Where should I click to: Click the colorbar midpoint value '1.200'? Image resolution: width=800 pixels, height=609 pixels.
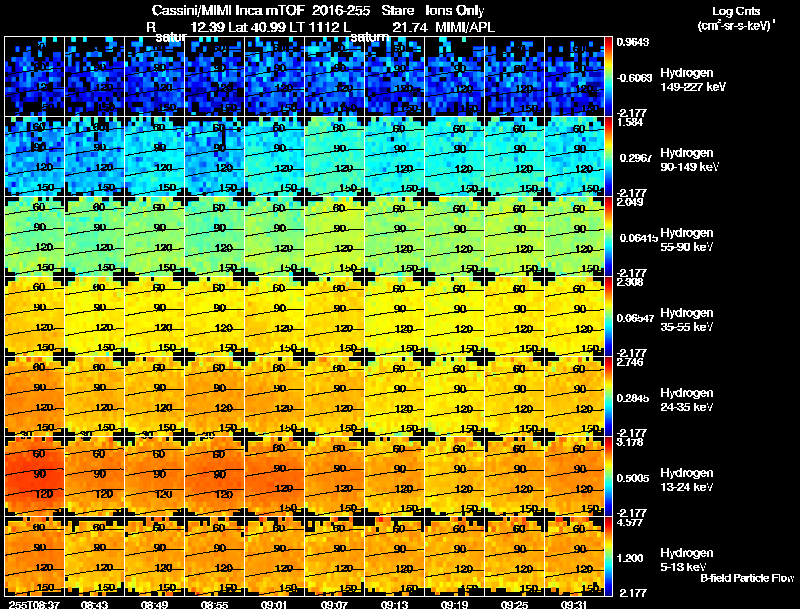(630, 559)
